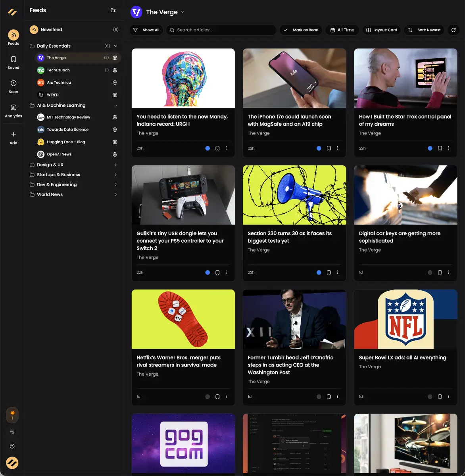
Task: Open the Analytics section
Action: pyautogui.click(x=13, y=111)
